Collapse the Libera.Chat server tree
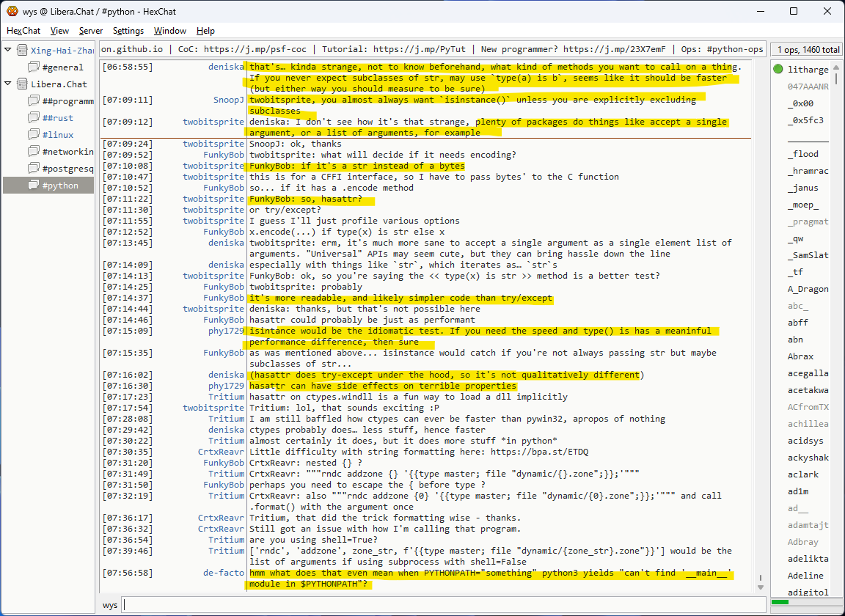845x616 pixels. click(x=8, y=84)
